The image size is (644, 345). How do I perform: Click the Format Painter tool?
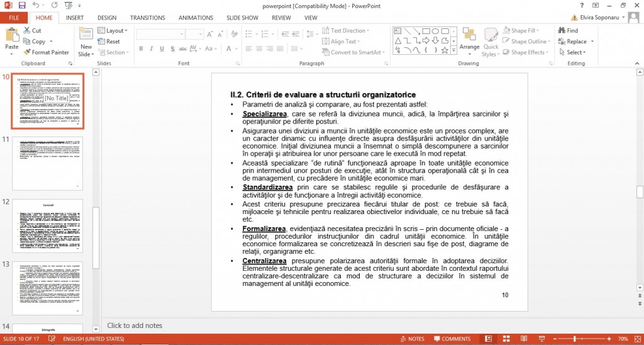(46, 52)
